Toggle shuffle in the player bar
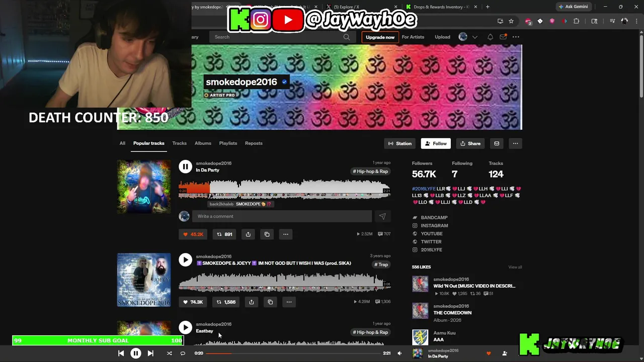The height and width of the screenshot is (362, 644). (x=170, y=353)
